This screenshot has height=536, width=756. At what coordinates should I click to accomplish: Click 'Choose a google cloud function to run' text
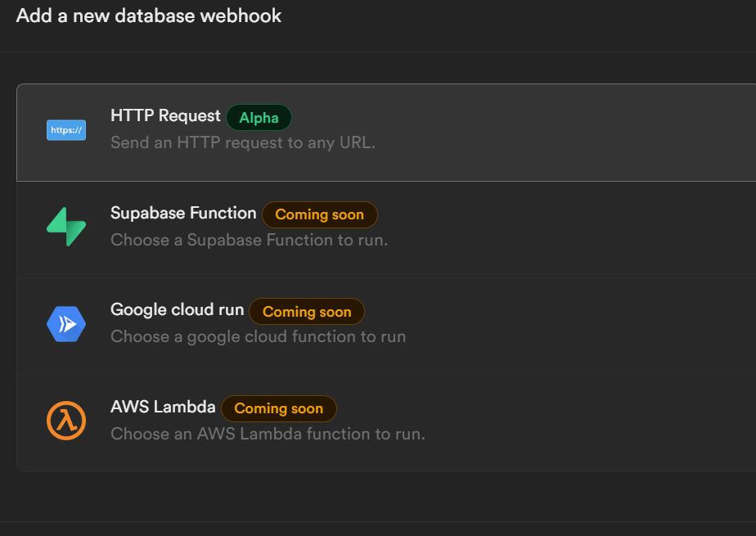[x=258, y=336]
